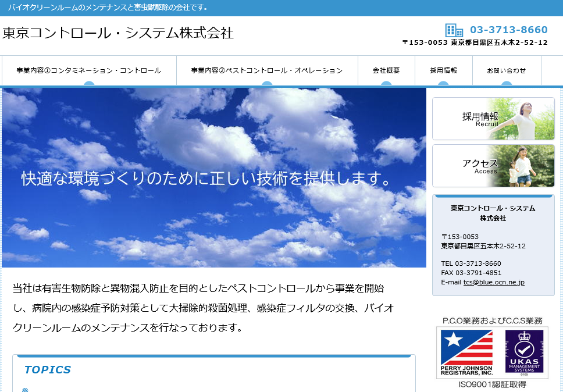Click the TOPICS heading
Screen dimensions: 563x392
click(48, 370)
